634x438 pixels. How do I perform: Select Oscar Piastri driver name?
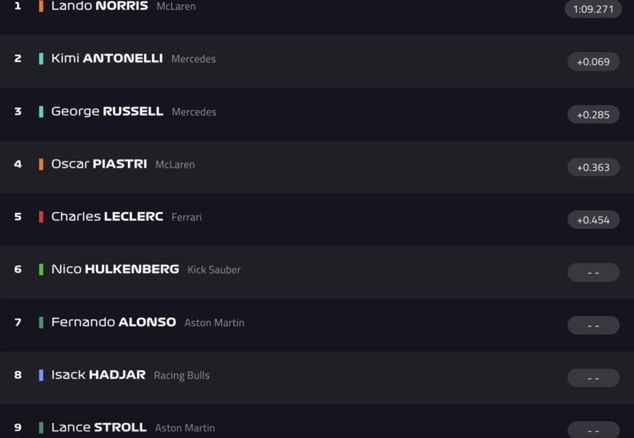[x=99, y=164]
